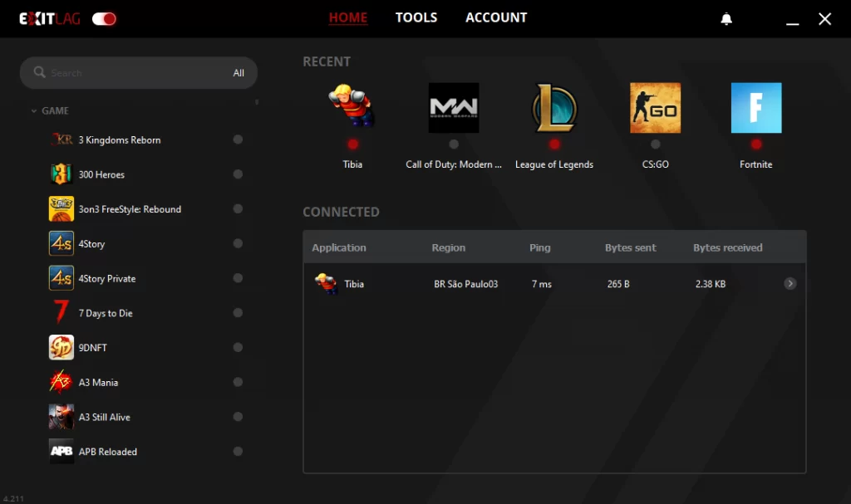Screen dimensions: 851x504
Task: Choose A3 Still Alive in game list
Action: [105, 417]
